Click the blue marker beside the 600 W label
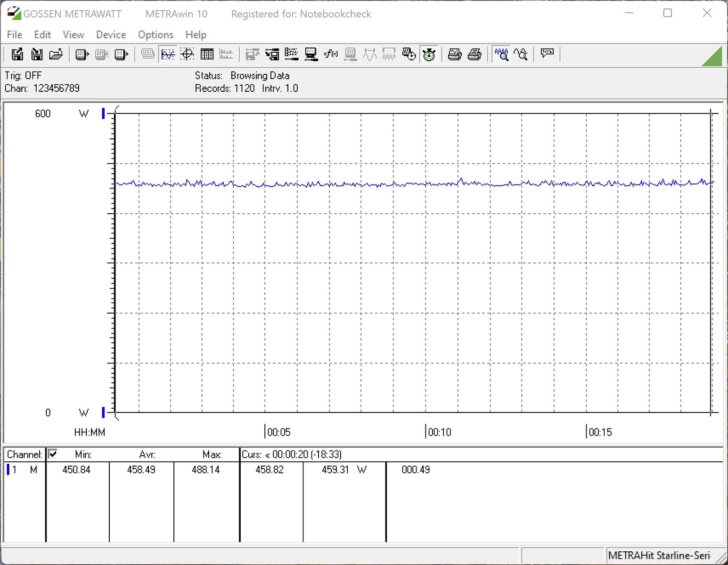 (x=103, y=113)
